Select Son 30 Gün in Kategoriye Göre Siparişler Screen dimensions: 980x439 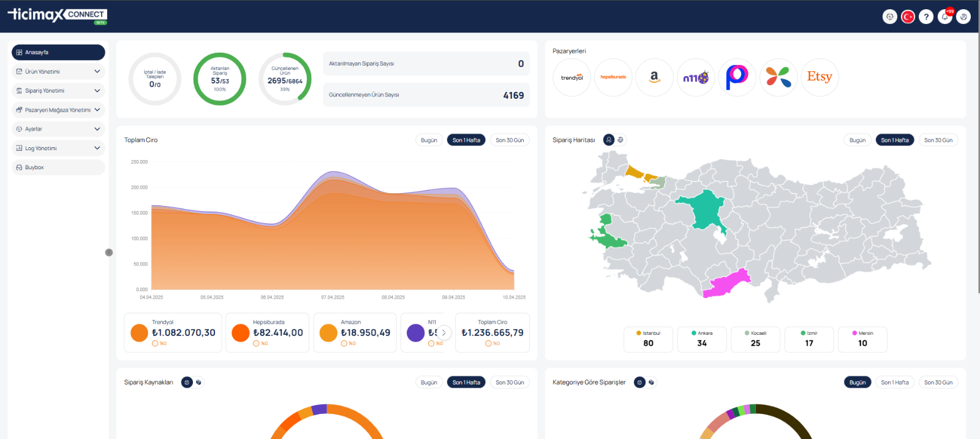tap(938, 383)
